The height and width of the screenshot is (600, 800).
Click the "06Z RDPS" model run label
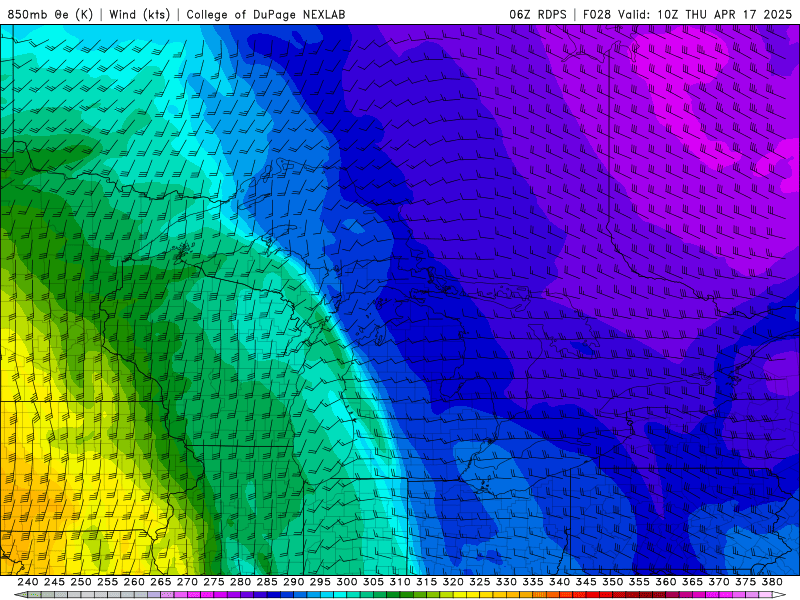(x=538, y=14)
